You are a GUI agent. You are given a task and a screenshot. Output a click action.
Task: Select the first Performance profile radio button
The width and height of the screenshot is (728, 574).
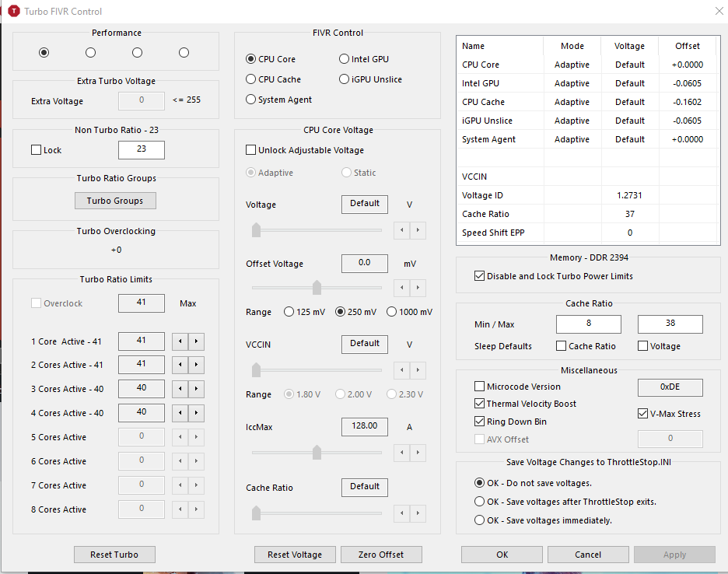pos(44,52)
